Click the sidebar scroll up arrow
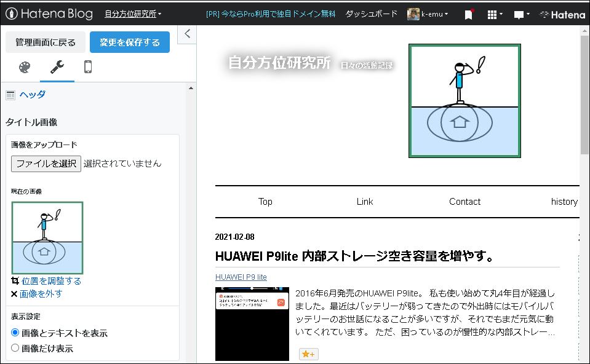This screenshot has height=364, width=590. [x=191, y=88]
